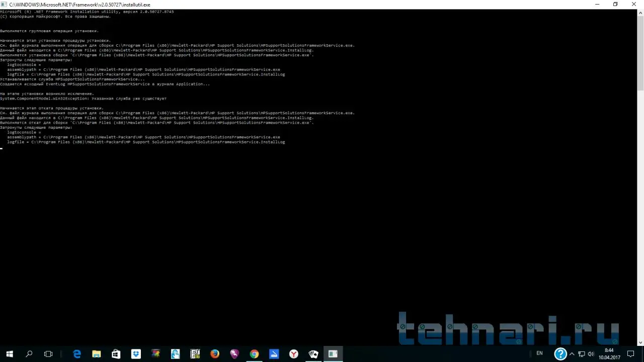This screenshot has width=644, height=362.
Task: Click the 'Выполняется установка сборки' line
Action: 157,55
